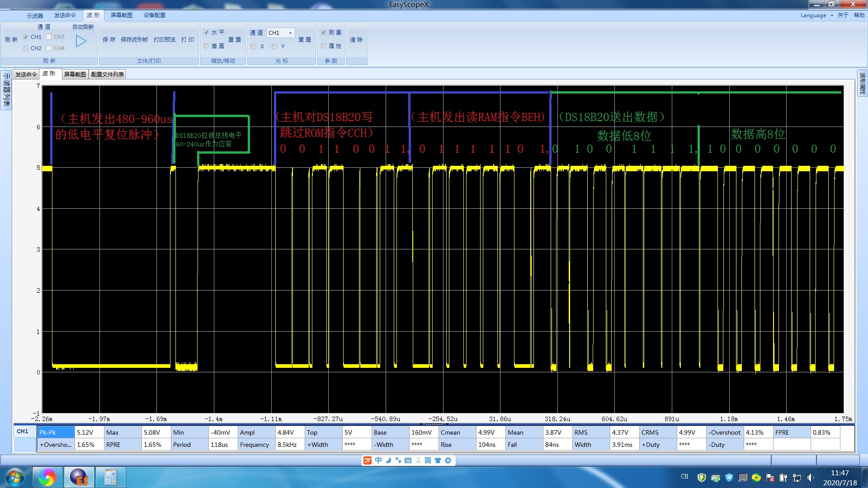Click the volume speaker tray icon
The image size is (868, 488).
coord(811,478)
